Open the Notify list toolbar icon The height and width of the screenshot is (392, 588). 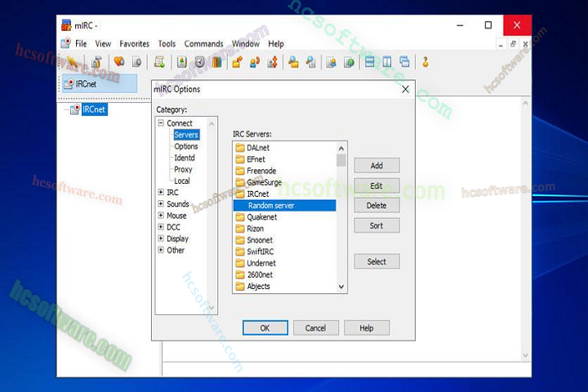pos(331,62)
